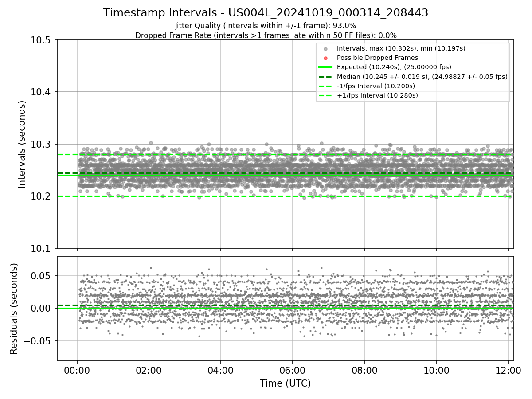The height and width of the screenshot is (399, 532).
Task: Click the plot title 'Timestamp Intervals - US004L_20241019_000314_208443'
Action: (266, 13)
